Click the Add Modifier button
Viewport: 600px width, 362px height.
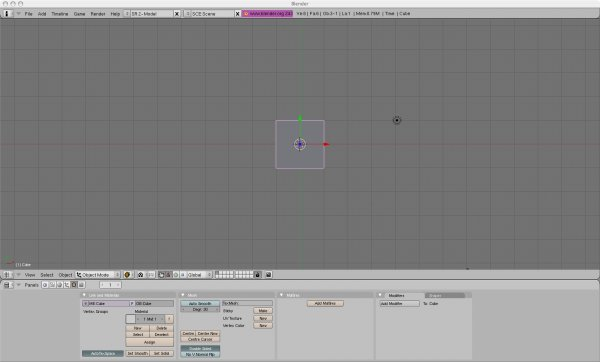point(399,303)
